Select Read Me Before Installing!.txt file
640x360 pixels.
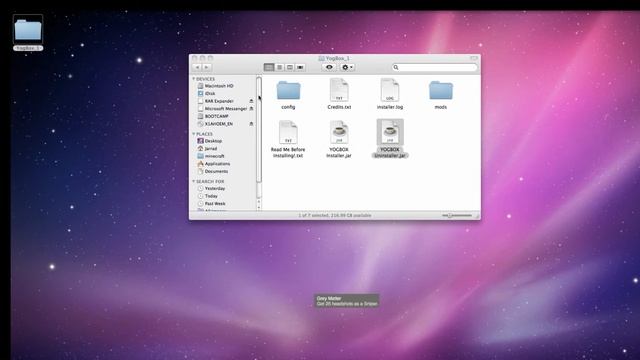coord(288,132)
